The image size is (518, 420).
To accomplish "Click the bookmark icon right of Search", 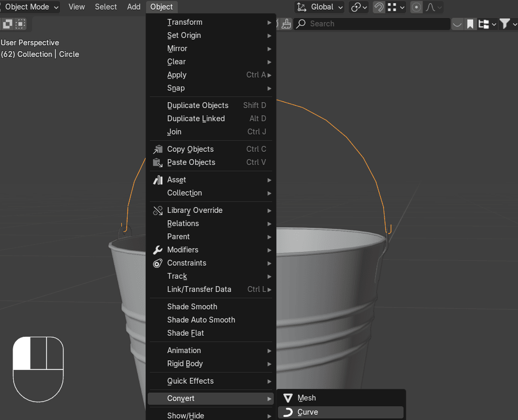I will [469, 24].
